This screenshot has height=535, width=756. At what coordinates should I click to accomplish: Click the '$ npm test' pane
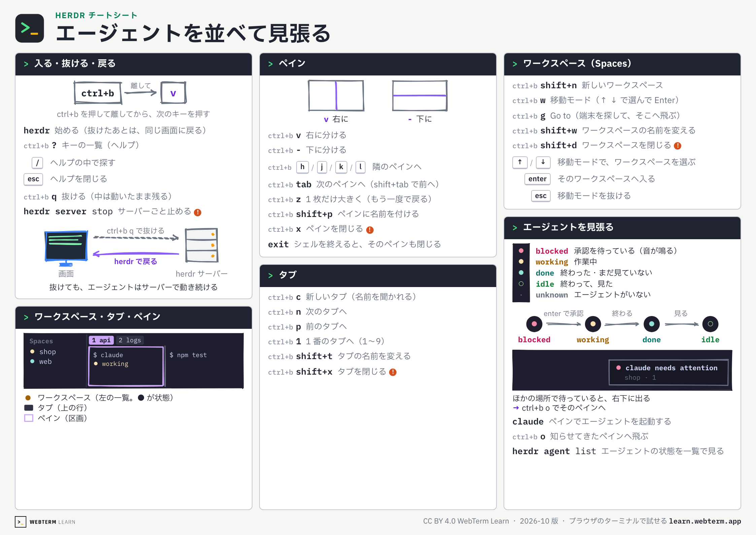pyautogui.click(x=204, y=366)
